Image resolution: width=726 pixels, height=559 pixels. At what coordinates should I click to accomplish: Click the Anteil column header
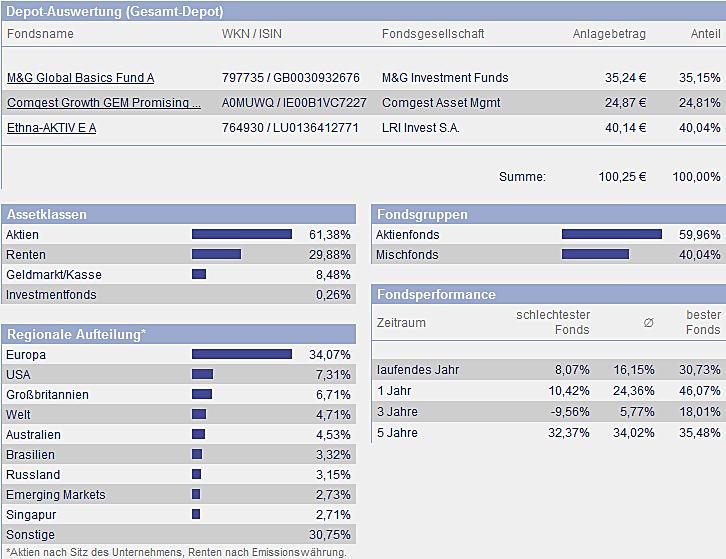[705, 34]
